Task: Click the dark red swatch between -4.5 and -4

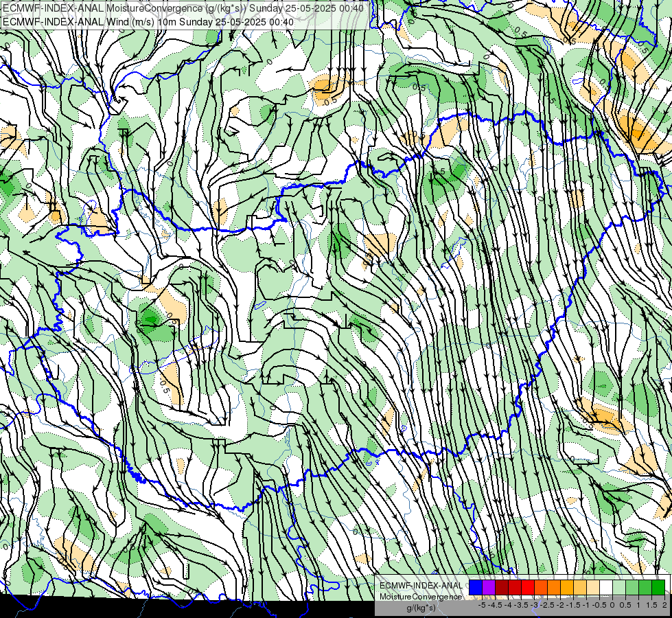Action: tap(502, 587)
